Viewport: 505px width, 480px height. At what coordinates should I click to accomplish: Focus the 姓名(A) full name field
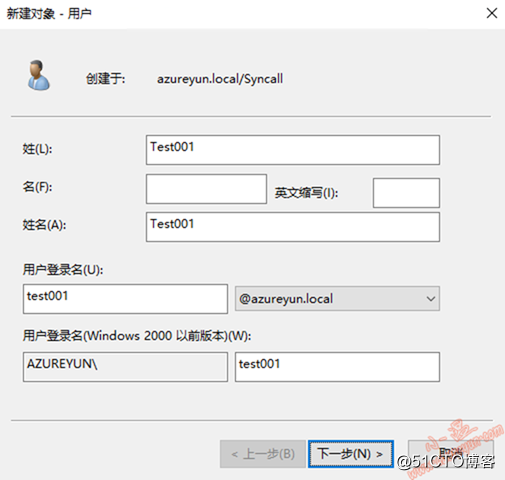(293, 227)
